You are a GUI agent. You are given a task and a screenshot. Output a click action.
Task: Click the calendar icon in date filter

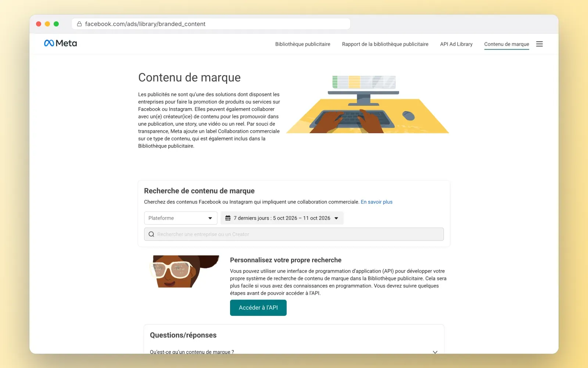[x=228, y=218]
